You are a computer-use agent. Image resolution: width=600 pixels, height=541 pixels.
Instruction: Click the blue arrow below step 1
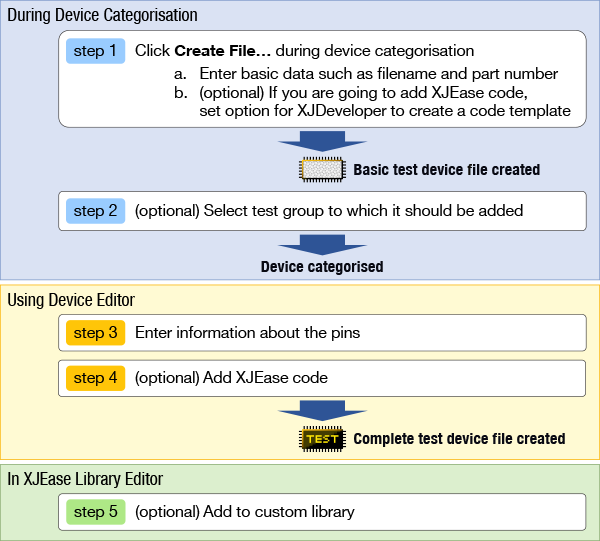coord(322,143)
